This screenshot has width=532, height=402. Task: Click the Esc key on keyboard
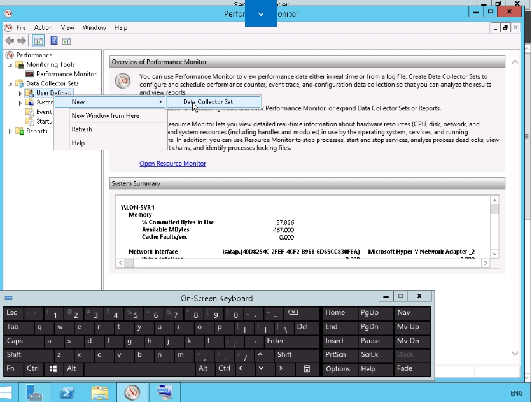coord(13,313)
